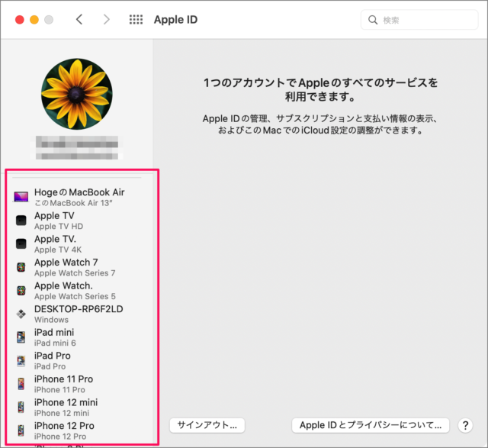Click the red close window button
The width and height of the screenshot is (488, 448).
[20, 20]
